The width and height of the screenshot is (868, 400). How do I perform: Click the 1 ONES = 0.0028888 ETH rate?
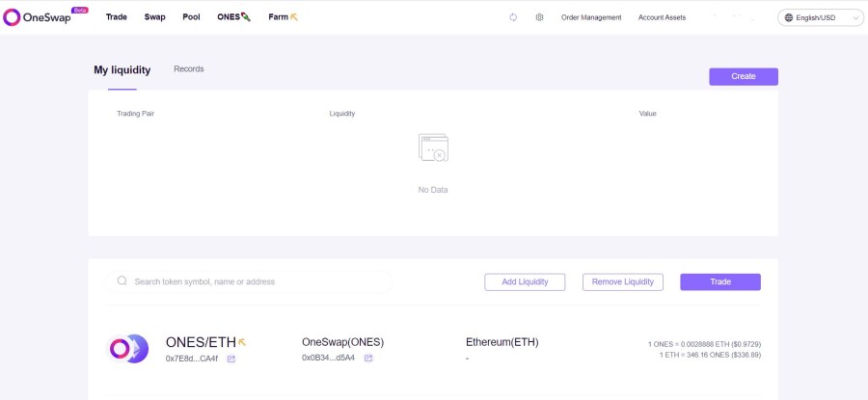705,344
